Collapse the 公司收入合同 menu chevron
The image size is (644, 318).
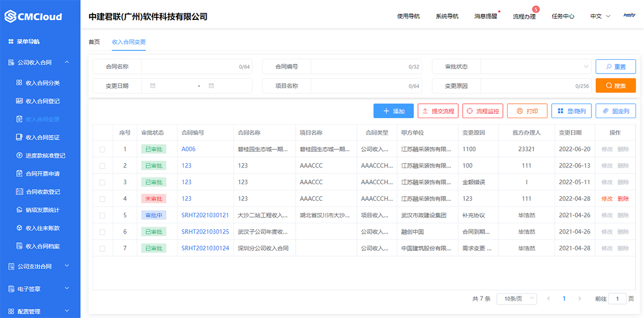(x=67, y=62)
